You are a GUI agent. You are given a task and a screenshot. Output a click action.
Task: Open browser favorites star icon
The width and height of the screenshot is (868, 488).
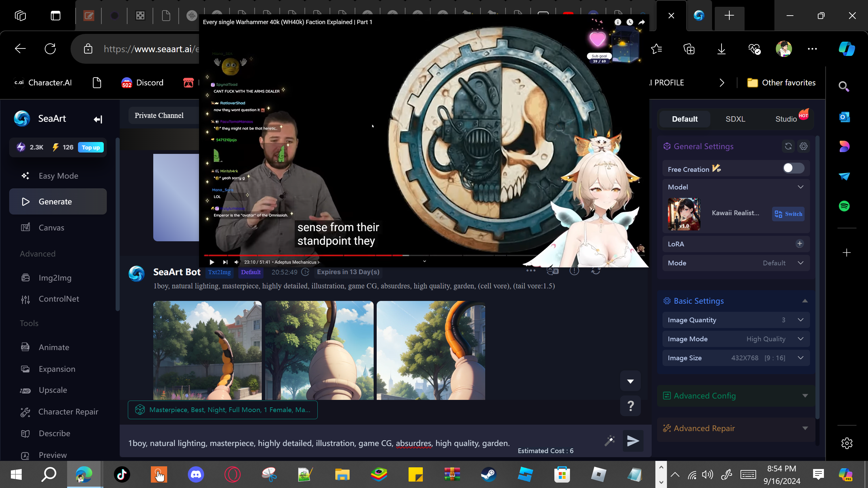pyautogui.click(x=656, y=49)
